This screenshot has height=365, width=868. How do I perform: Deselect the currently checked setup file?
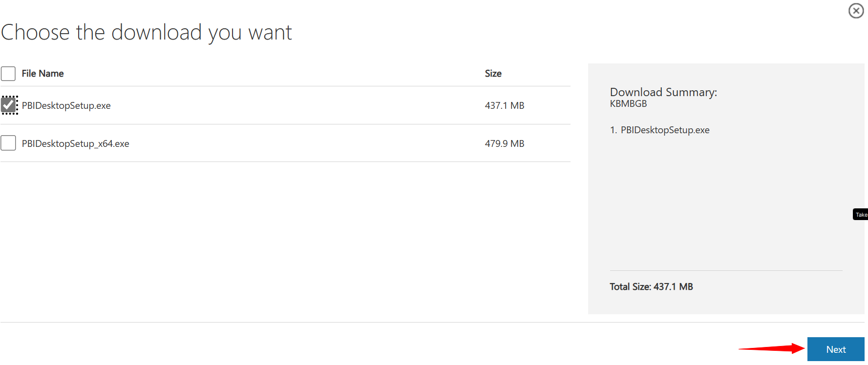[x=8, y=104]
